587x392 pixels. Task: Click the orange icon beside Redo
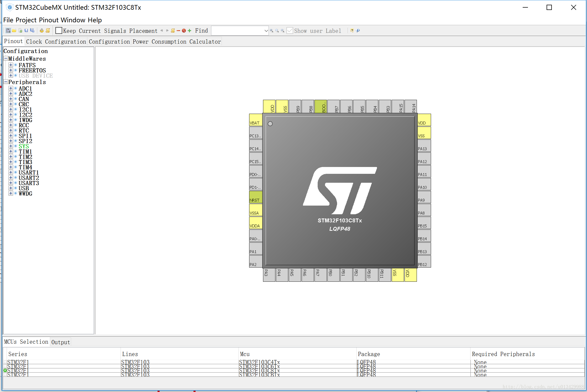(x=173, y=31)
